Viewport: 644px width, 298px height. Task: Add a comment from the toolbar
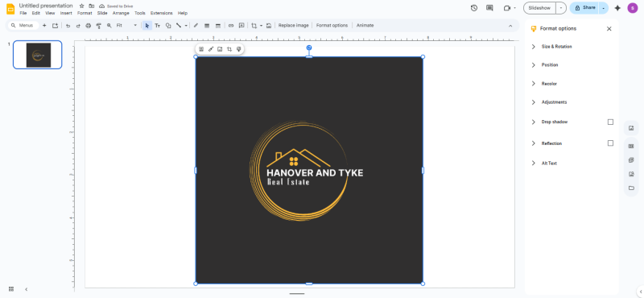tap(242, 26)
